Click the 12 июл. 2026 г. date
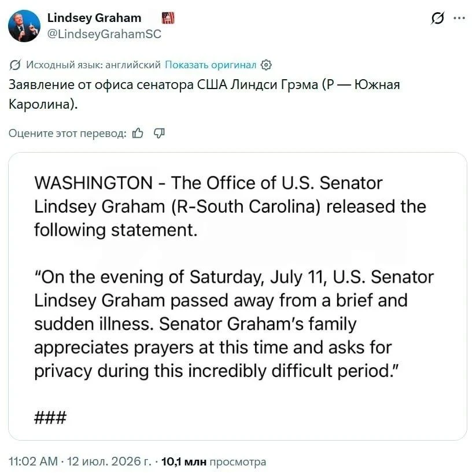This screenshot has width=476, height=473. tap(109, 461)
